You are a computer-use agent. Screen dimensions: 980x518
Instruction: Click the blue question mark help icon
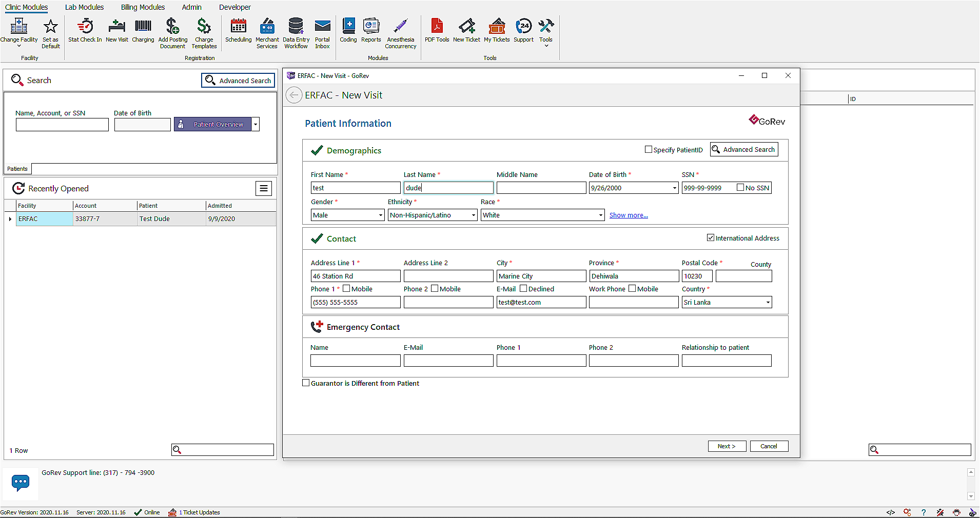click(924, 512)
